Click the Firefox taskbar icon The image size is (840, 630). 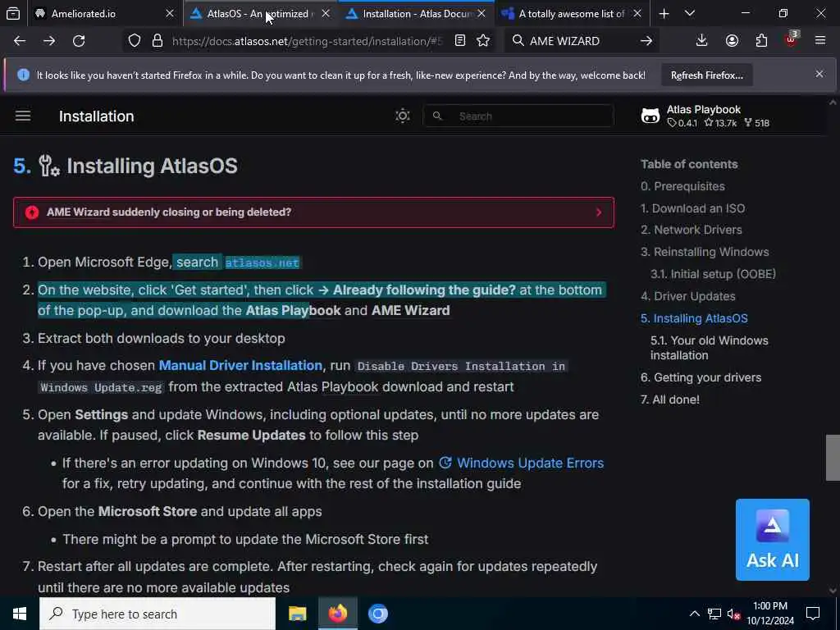pyautogui.click(x=337, y=614)
